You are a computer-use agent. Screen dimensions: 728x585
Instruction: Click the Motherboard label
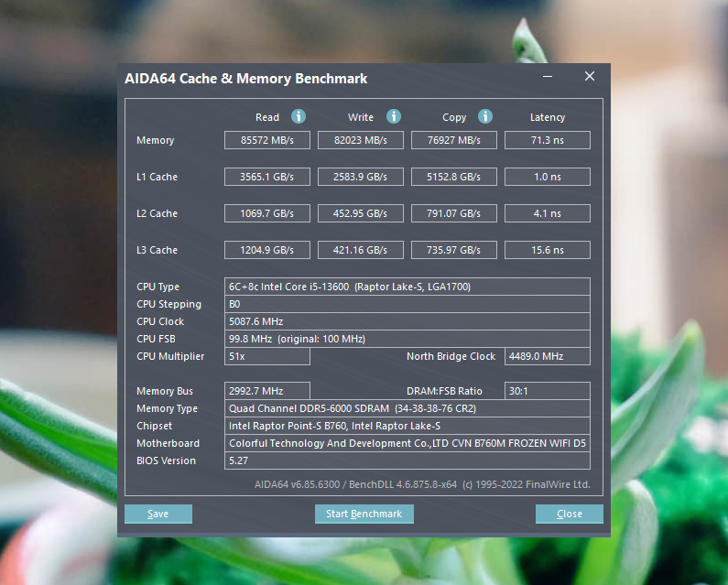tap(168, 443)
